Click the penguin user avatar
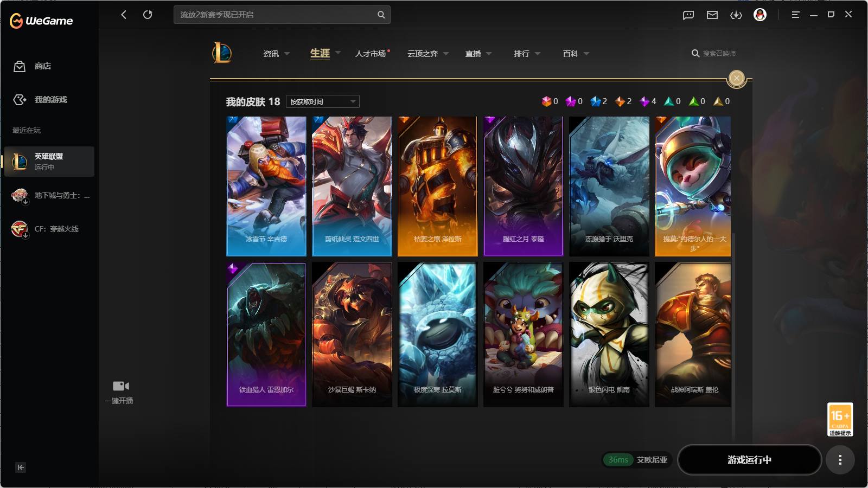Viewport: 868px width, 488px height. (760, 15)
